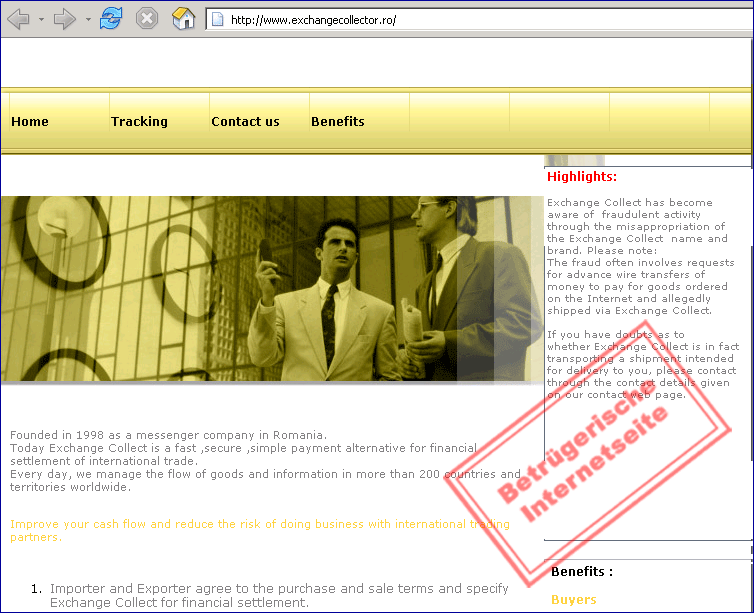
Task: Open the Forward history dropdown arrow
Action: (x=88, y=20)
